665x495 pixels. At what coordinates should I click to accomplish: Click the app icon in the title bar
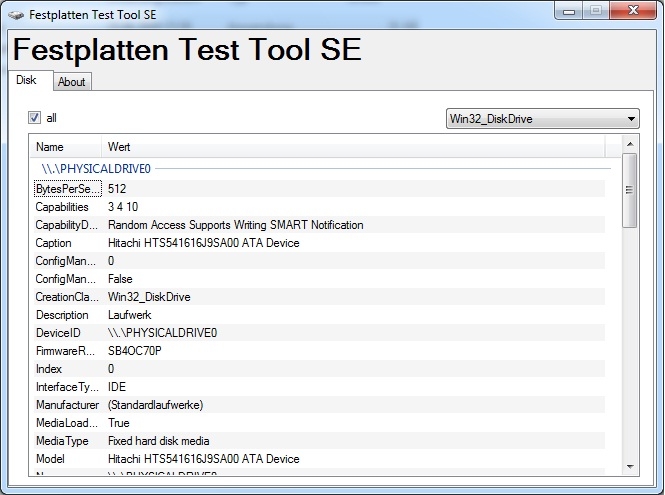16,14
